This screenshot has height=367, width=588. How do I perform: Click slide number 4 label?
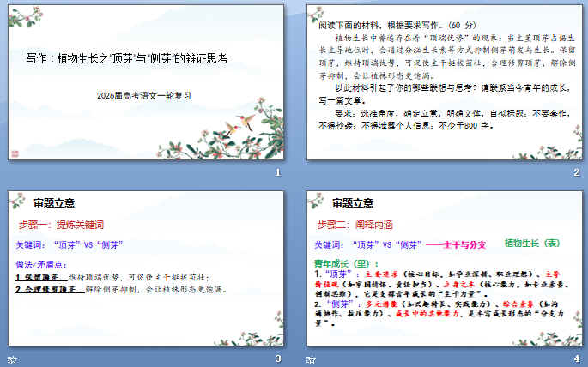pos(577,358)
